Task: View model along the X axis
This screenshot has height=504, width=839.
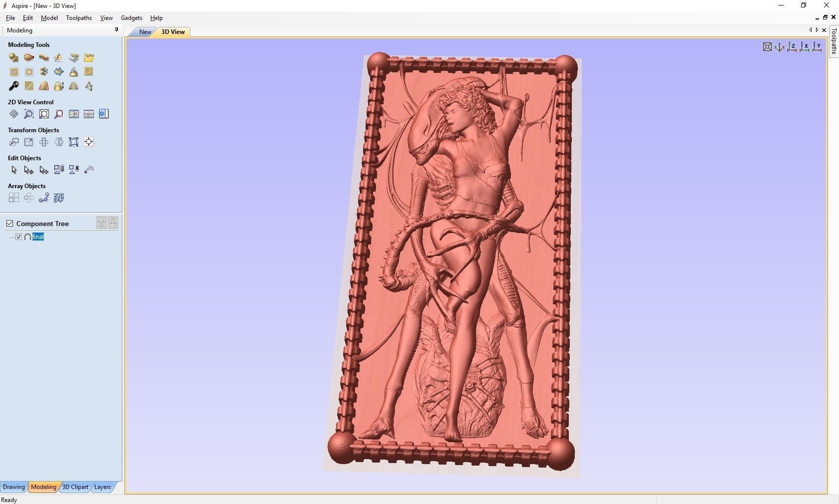Action: [x=805, y=47]
